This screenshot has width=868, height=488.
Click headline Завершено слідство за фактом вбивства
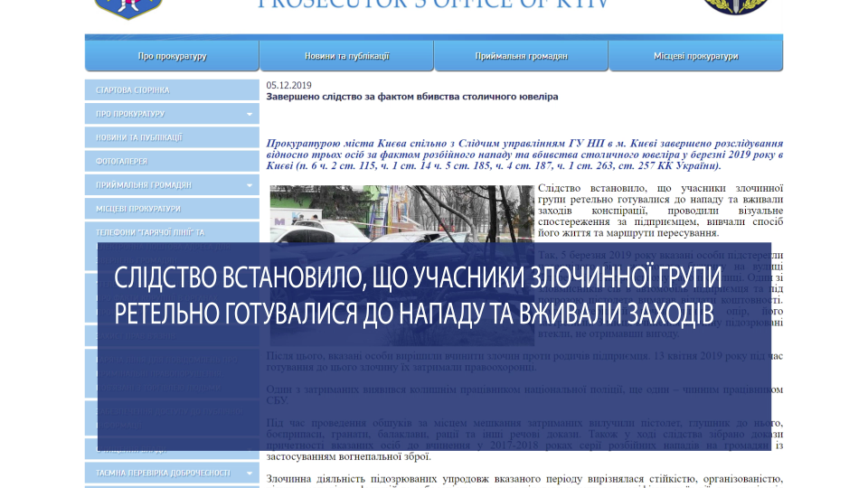412,97
